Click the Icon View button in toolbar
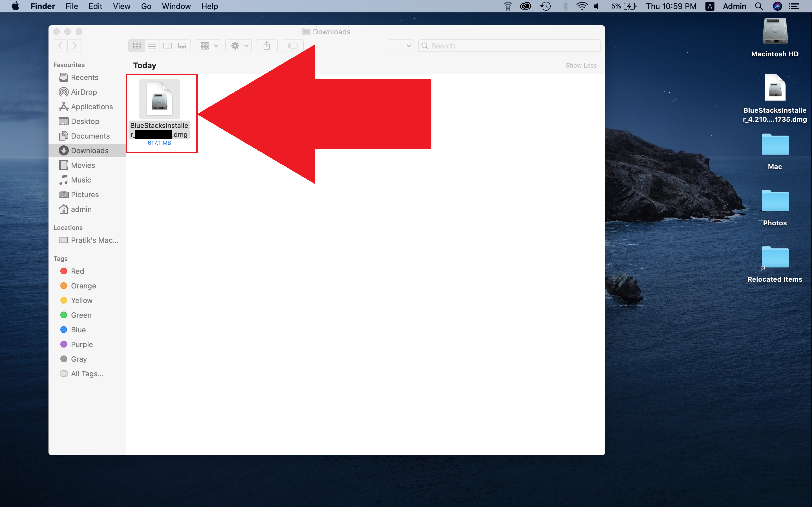Screen dimensions: 812x507 [137, 45]
